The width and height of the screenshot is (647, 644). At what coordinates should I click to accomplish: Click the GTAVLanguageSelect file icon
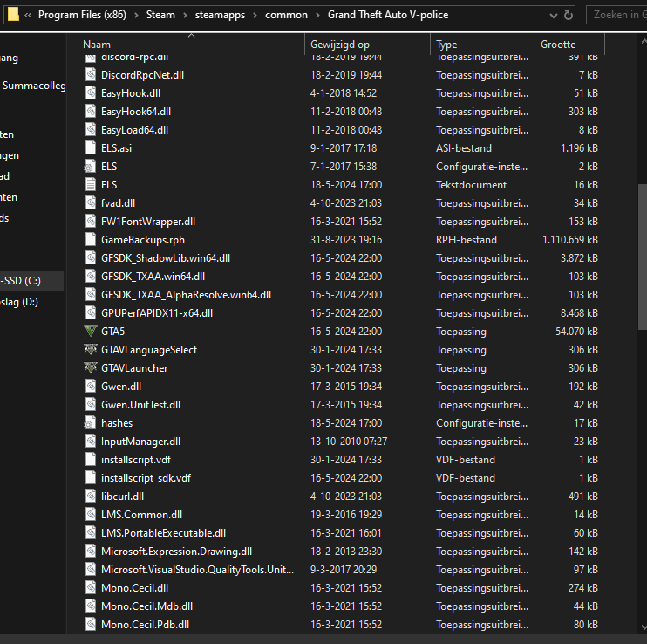pos(90,350)
